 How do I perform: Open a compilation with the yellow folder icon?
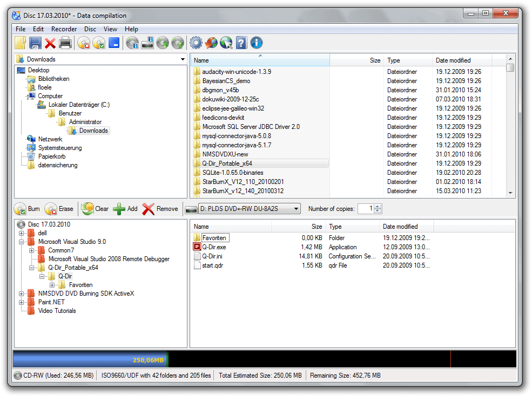click(21, 43)
